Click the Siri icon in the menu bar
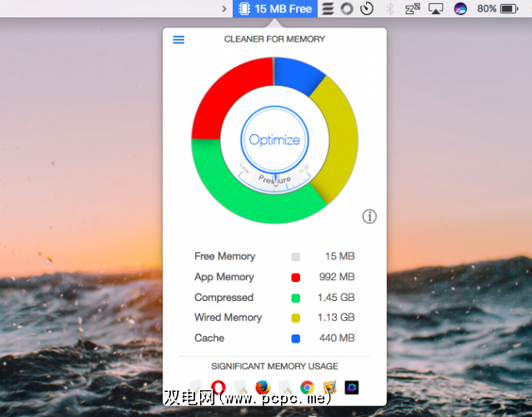Viewport: 532px width, 417px height. 459,9
